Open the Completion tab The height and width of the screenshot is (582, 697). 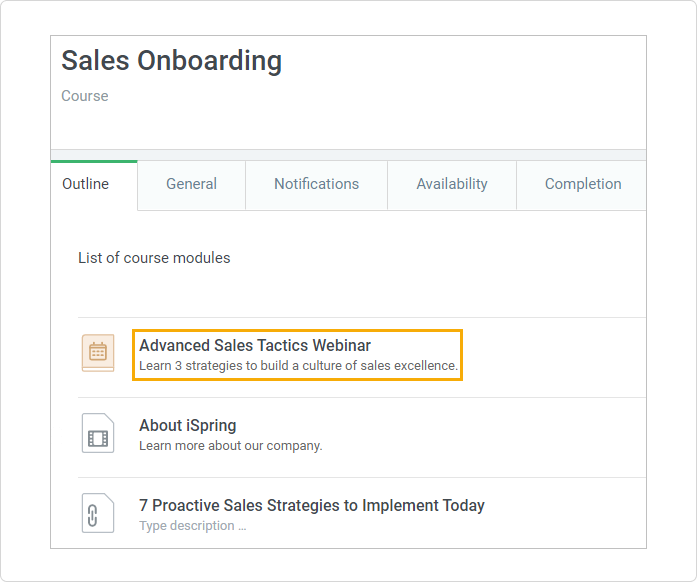click(x=582, y=184)
